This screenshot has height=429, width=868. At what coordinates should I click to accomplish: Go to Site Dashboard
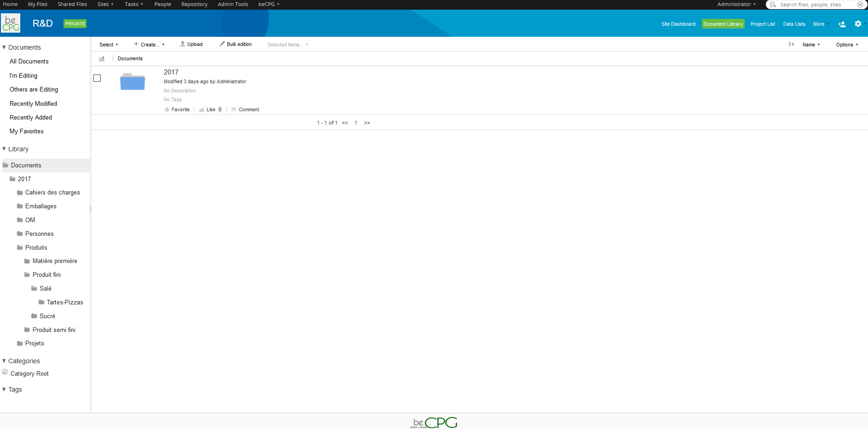click(x=678, y=24)
